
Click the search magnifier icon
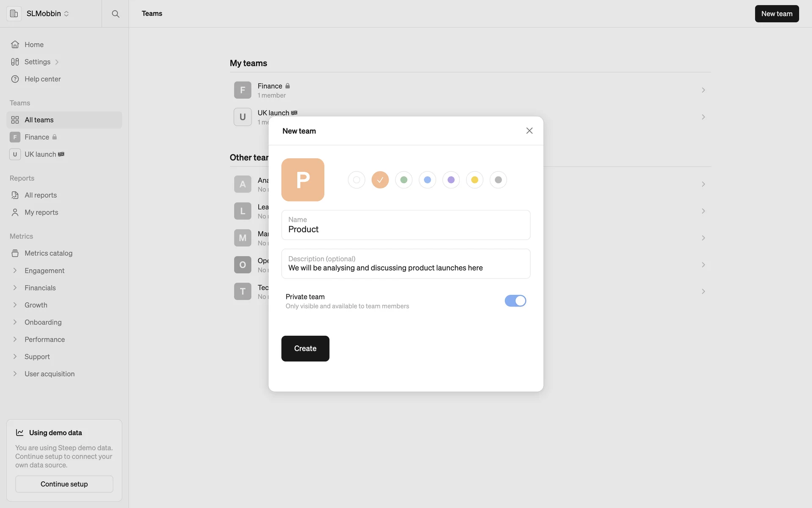tap(115, 14)
